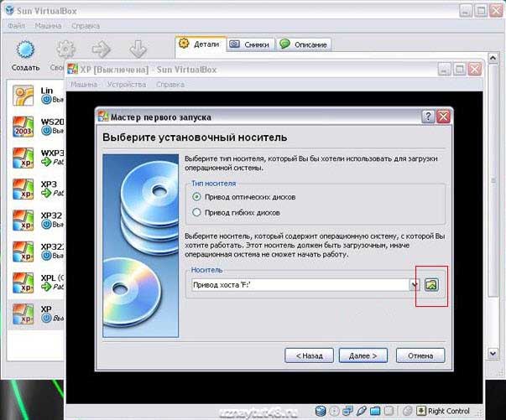Select the XP322 machine icon
This screenshot has height=420, width=506.
[x=23, y=251]
